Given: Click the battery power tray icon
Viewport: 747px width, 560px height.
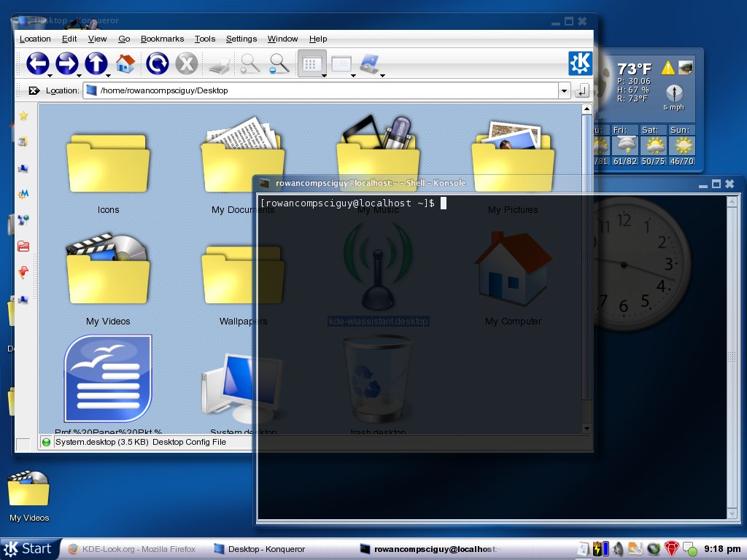Looking at the screenshot, I should point(600,549).
